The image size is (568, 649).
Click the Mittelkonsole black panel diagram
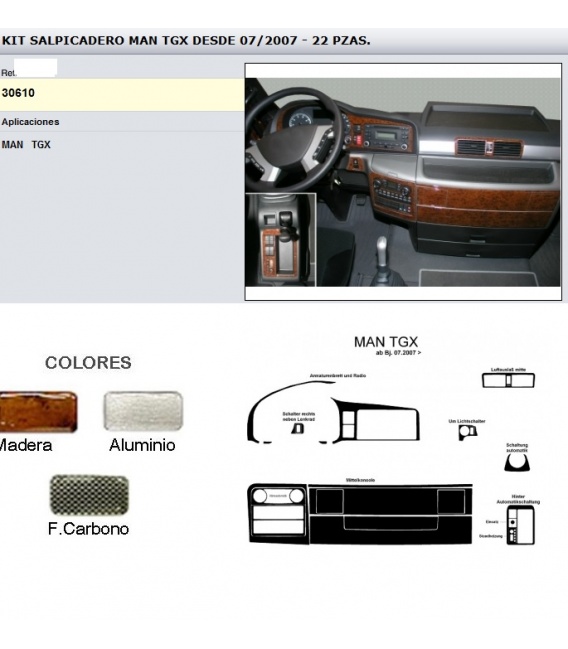(x=390, y=514)
